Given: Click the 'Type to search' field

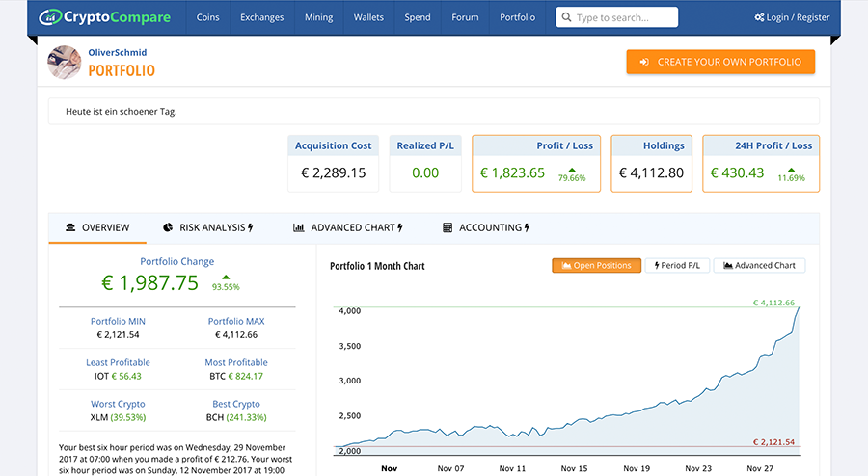Looking at the screenshot, I should 616,17.
